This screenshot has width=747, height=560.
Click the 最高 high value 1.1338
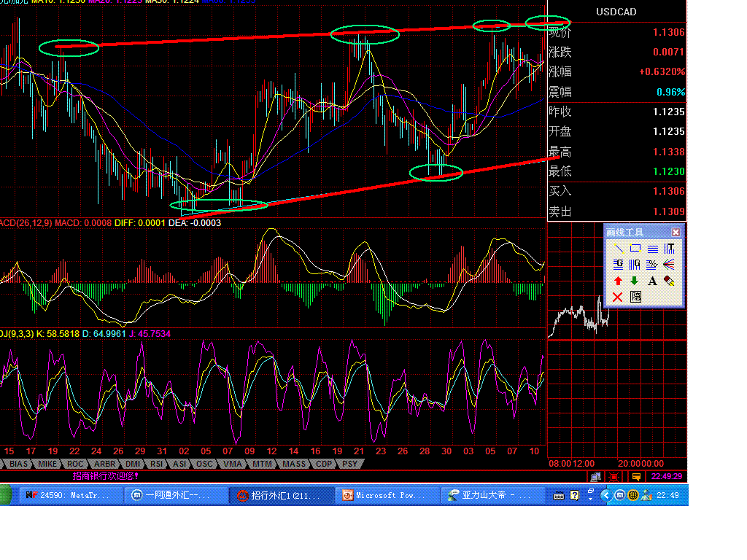pyautogui.click(x=668, y=152)
